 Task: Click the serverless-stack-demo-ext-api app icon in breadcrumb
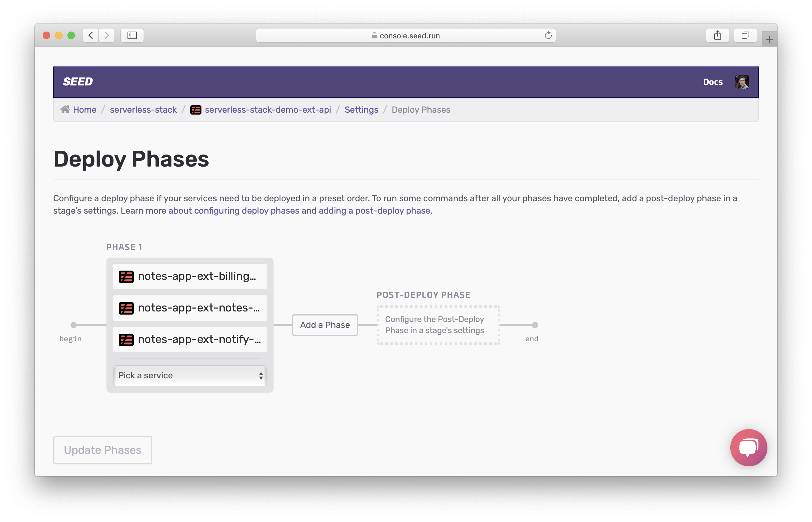pyautogui.click(x=196, y=110)
